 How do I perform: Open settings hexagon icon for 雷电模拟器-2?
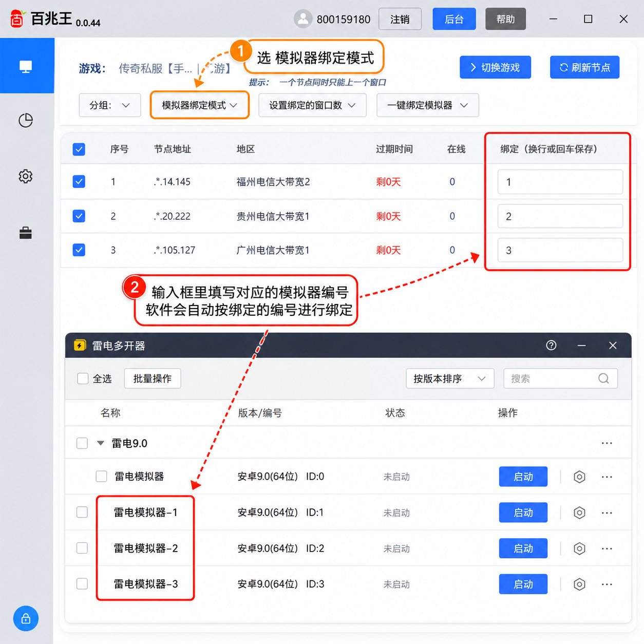click(579, 548)
